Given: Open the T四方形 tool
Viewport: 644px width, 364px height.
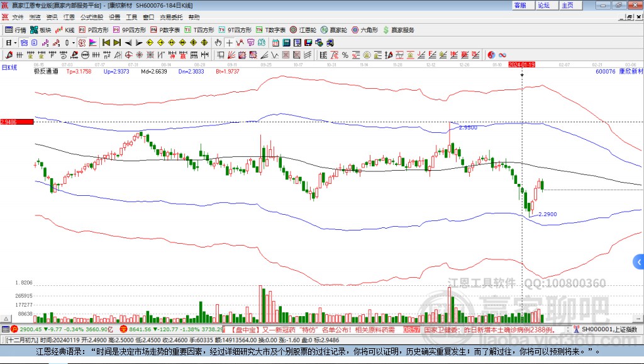Looking at the screenshot, I should coord(199,30).
